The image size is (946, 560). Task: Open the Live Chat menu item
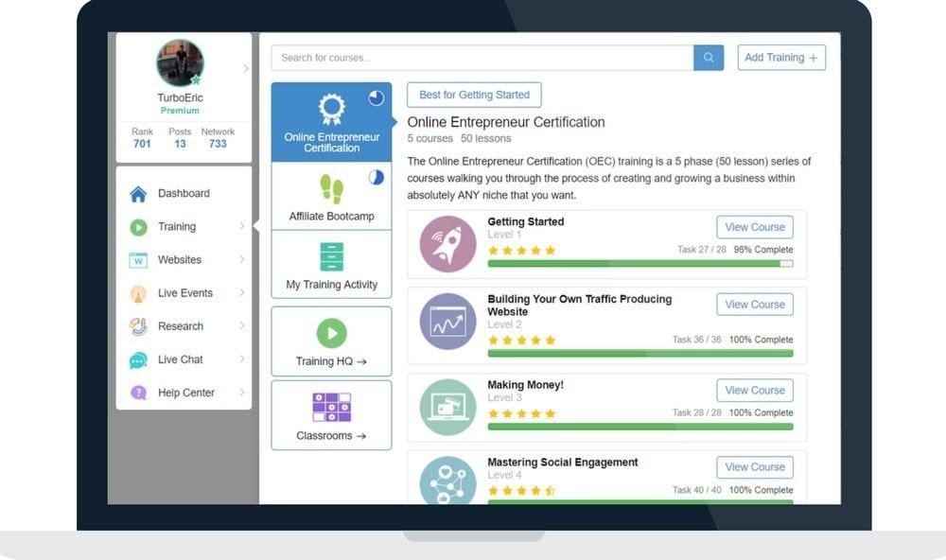[184, 359]
